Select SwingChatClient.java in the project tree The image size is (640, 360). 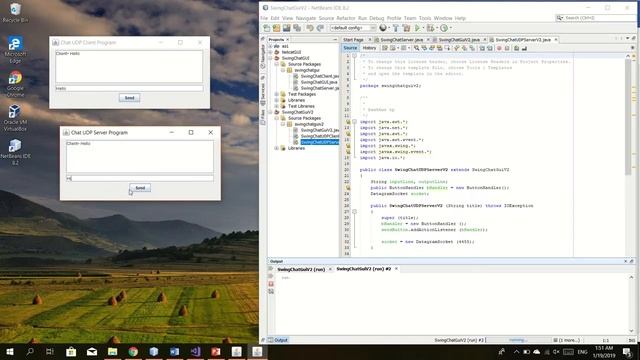pos(319,76)
